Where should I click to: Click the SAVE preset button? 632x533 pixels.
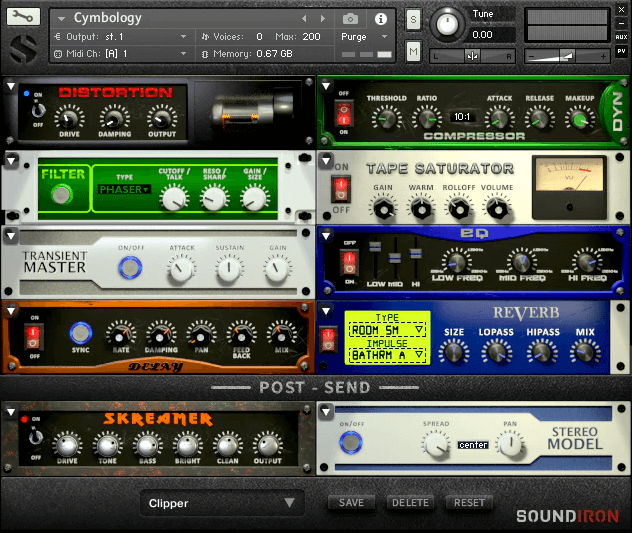click(x=351, y=503)
